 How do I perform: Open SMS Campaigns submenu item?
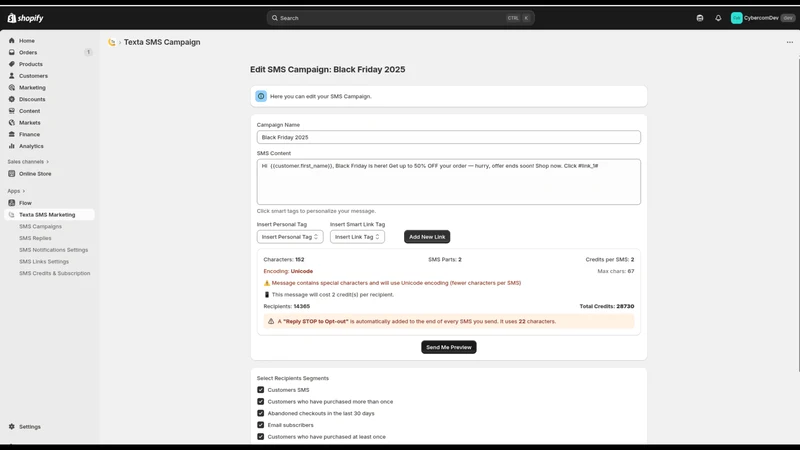pyautogui.click(x=40, y=227)
